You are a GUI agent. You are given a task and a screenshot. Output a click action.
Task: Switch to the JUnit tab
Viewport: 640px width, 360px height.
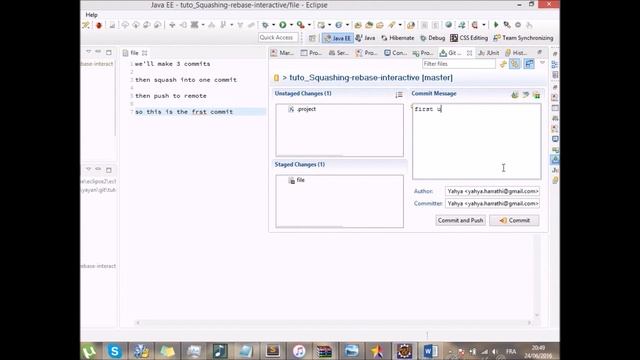coord(489,53)
